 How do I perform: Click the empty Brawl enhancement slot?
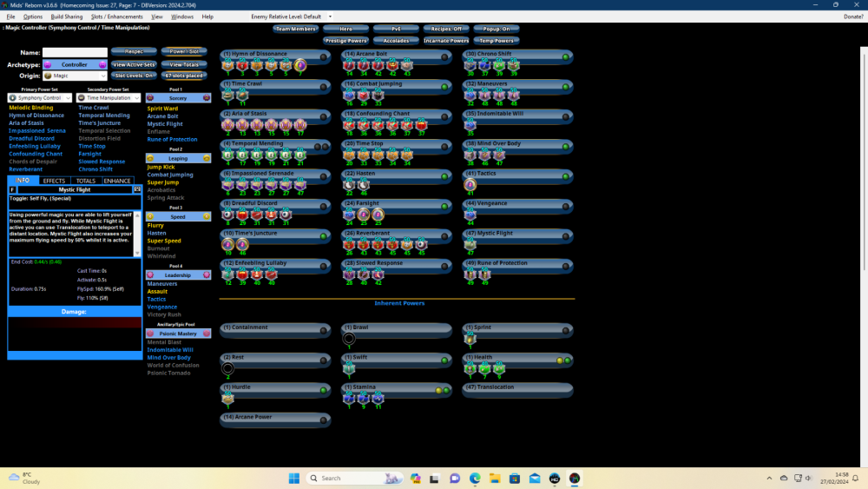click(x=349, y=339)
